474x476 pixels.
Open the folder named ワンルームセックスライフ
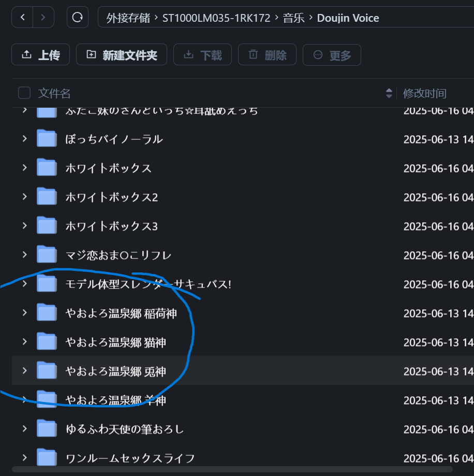pyautogui.click(x=130, y=458)
